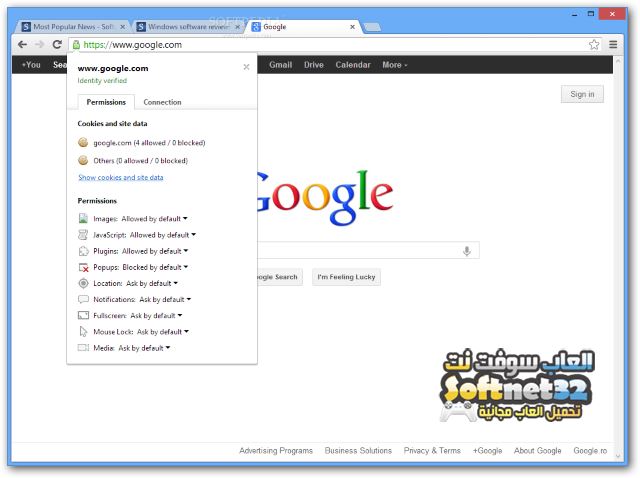Close the site info popup
Image resolution: width=640 pixels, height=478 pixels.
(246, 67)
